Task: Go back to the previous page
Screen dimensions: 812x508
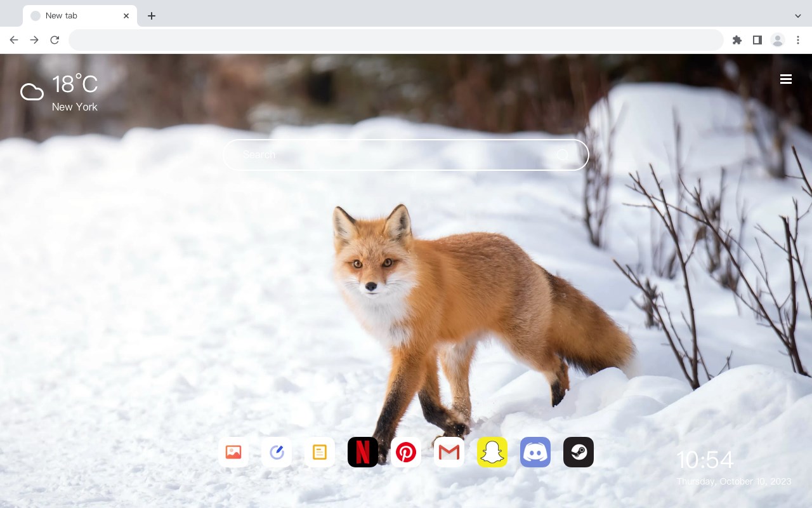Action: pyautogui.click(x=14, y=40)
